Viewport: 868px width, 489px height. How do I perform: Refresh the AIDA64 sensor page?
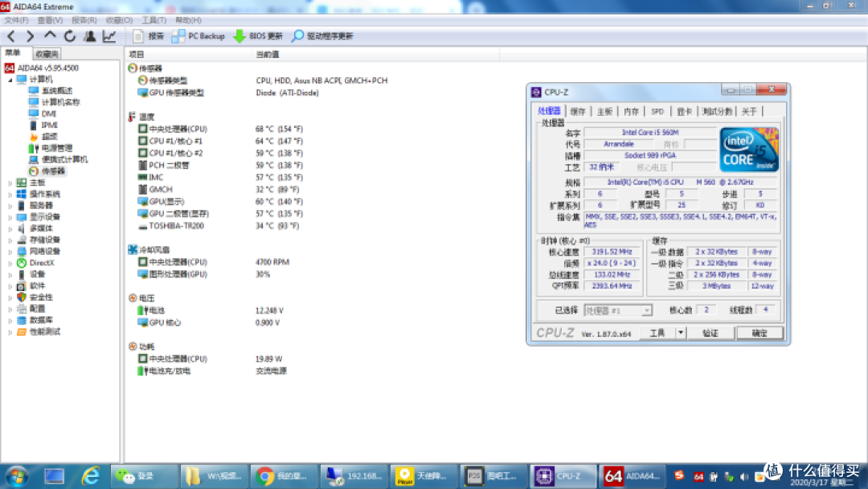pos(70,36)
